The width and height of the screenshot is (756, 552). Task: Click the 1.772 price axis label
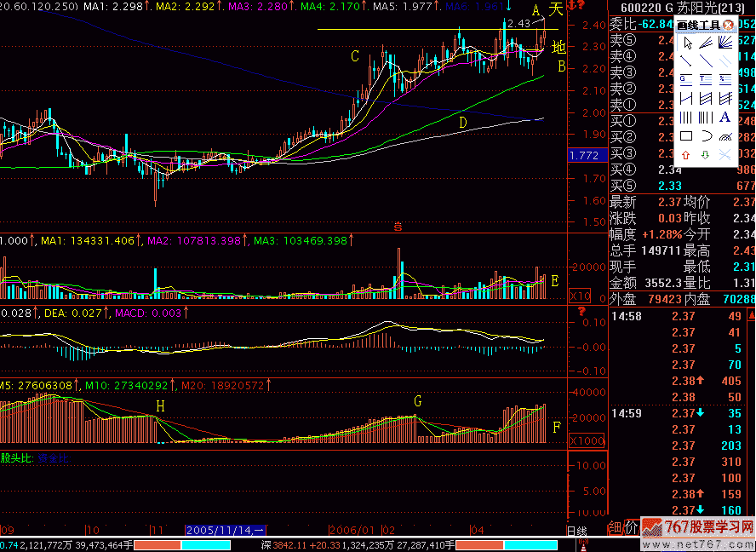[585, 155]
